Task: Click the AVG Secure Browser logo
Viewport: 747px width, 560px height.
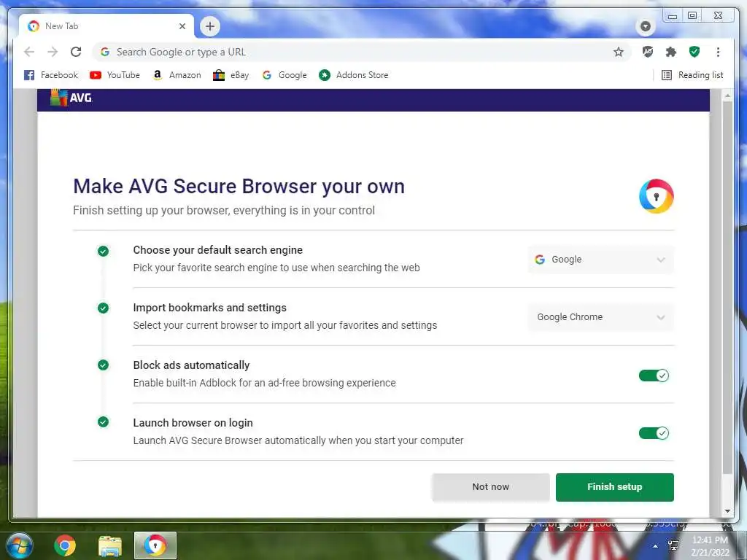Action: point(656,196)
